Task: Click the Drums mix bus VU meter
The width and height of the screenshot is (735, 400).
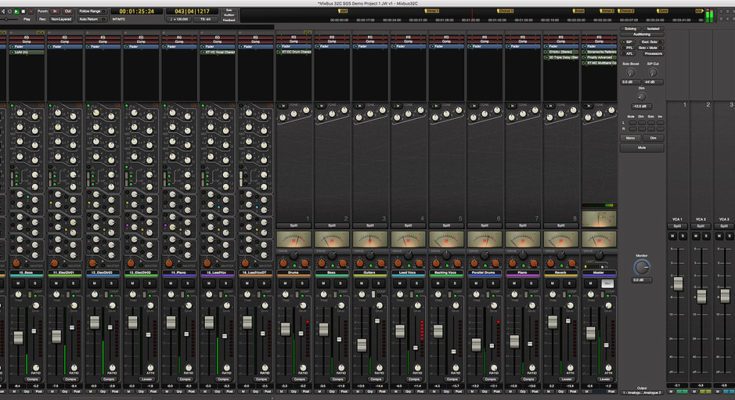Action: click(293, 240)
